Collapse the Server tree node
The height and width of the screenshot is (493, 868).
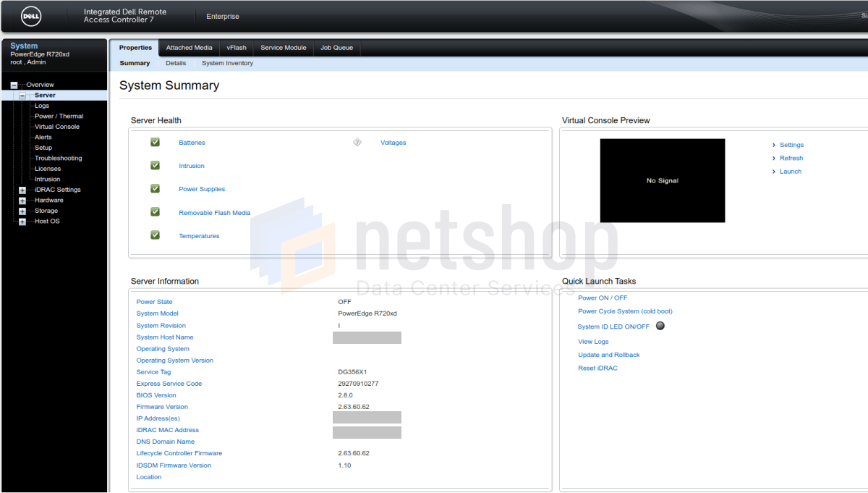coord(24,95)
